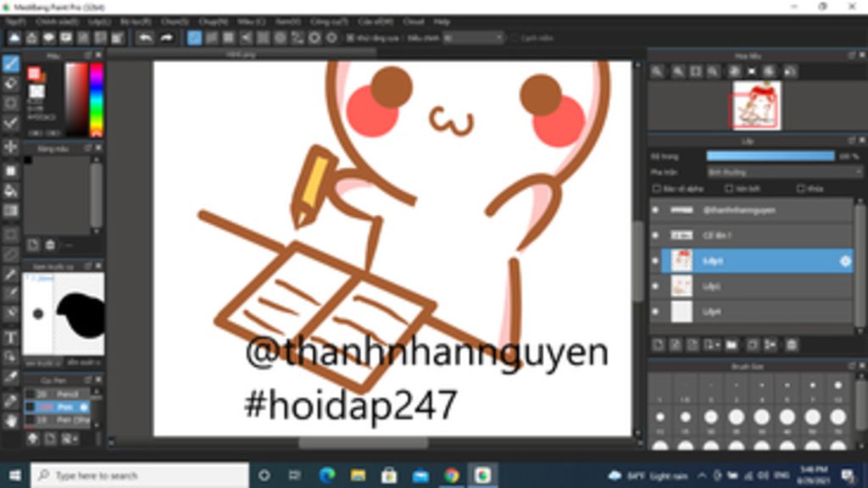
Task: Select the Eraser tool
Action: click(x=10, y=84)
